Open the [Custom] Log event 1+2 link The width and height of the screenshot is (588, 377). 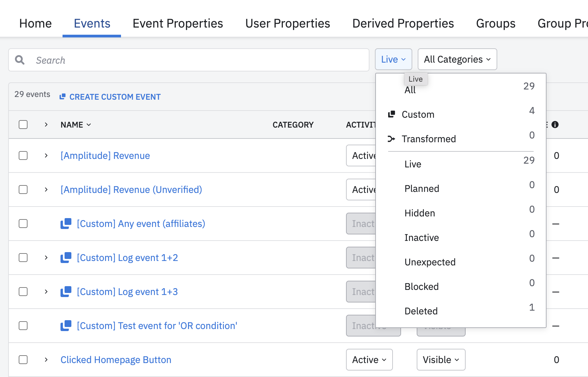(x=127, y=258)
